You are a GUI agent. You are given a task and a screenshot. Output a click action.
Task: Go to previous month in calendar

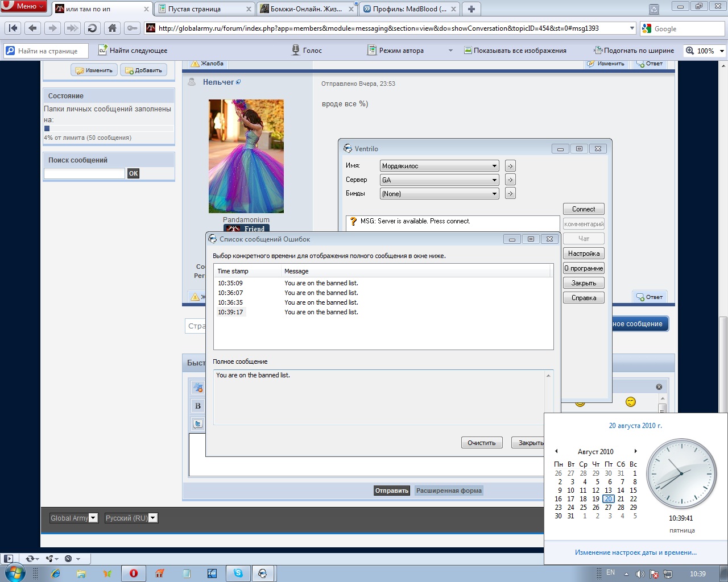[x=556, y=451]
